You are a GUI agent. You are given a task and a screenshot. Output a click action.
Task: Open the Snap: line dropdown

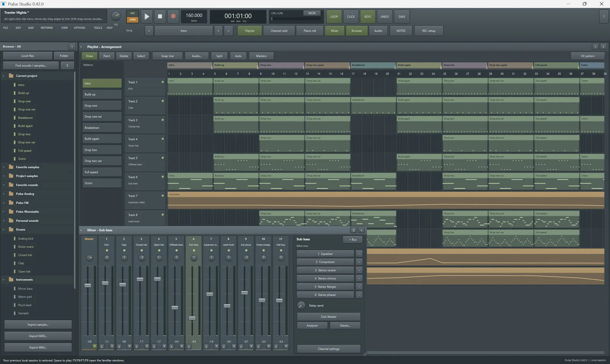click(167, 56)
